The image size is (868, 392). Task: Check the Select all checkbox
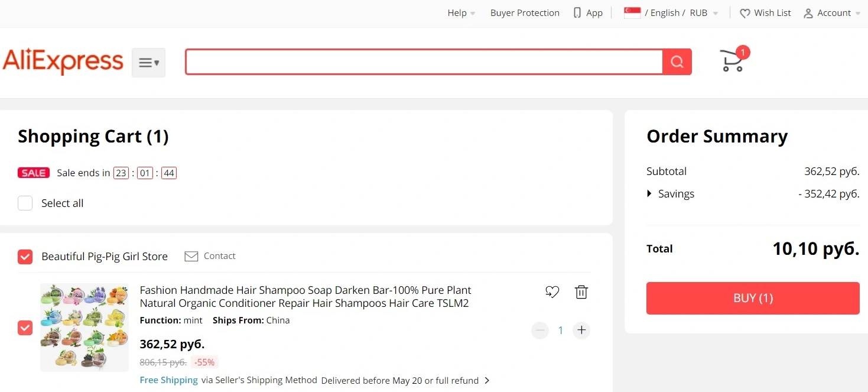(x=25, y=203)
